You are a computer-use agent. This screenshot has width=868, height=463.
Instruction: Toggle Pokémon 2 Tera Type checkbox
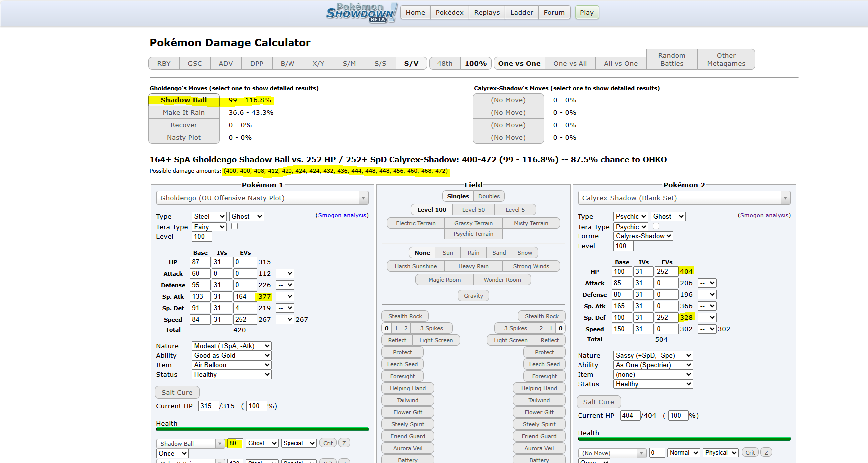point(656,226)
